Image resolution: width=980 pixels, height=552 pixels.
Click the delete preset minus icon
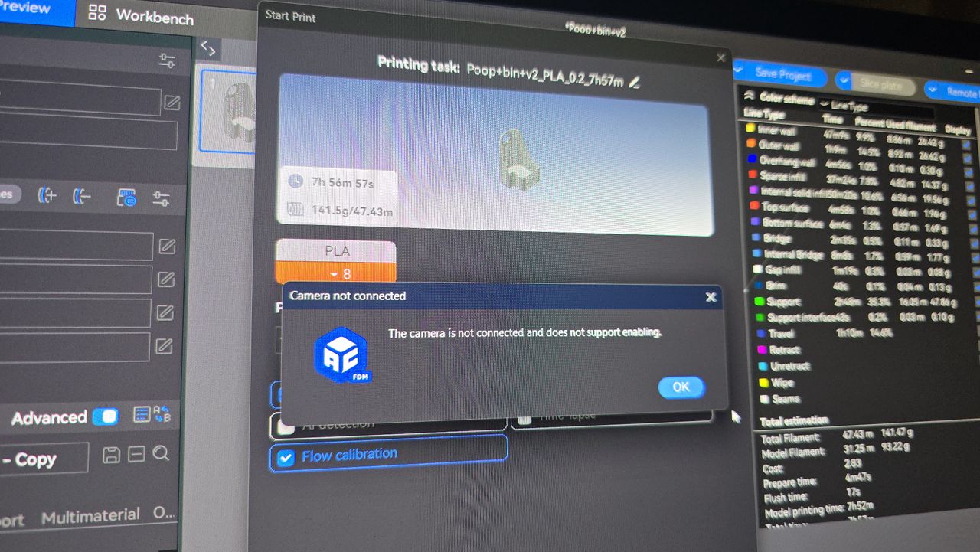[x=136, y=455]
